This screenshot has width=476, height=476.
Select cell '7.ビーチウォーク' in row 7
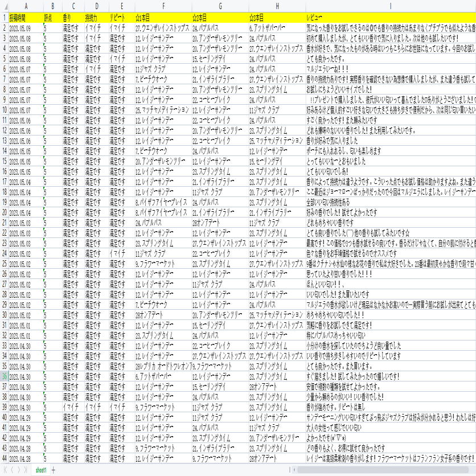click(x=163, y=79)
